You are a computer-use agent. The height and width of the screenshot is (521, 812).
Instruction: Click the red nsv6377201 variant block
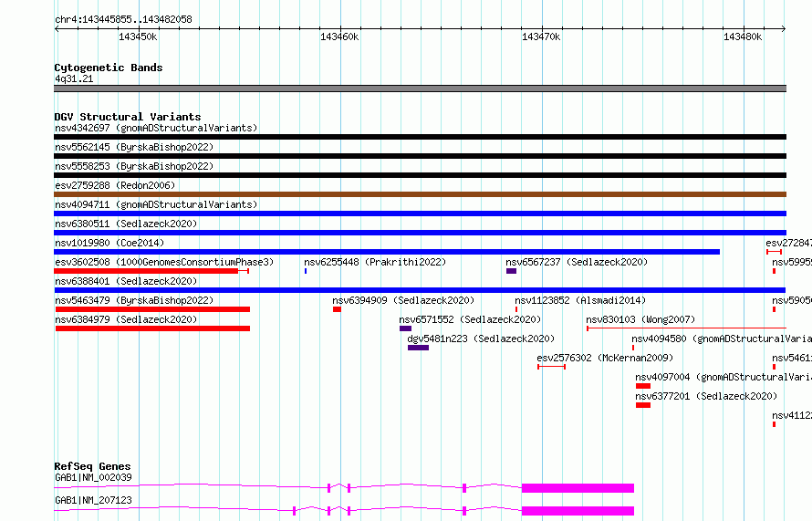tap(643, 405)
